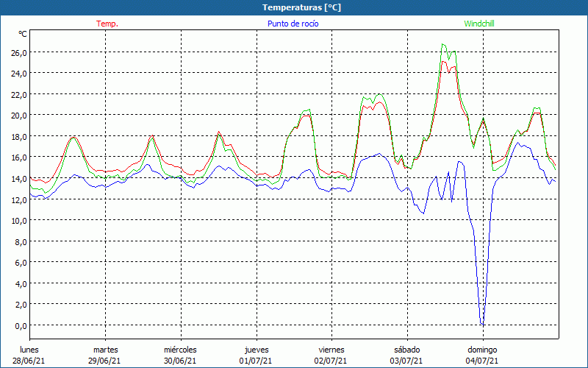Click the red temperature peak near 25 °C
This screenshot has height=368, width=588.
click(444, 62)
